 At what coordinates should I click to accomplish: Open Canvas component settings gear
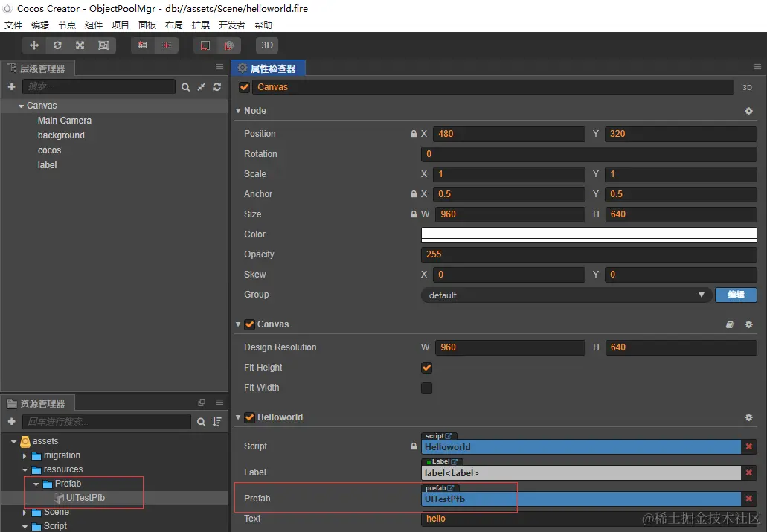point(749,324)
